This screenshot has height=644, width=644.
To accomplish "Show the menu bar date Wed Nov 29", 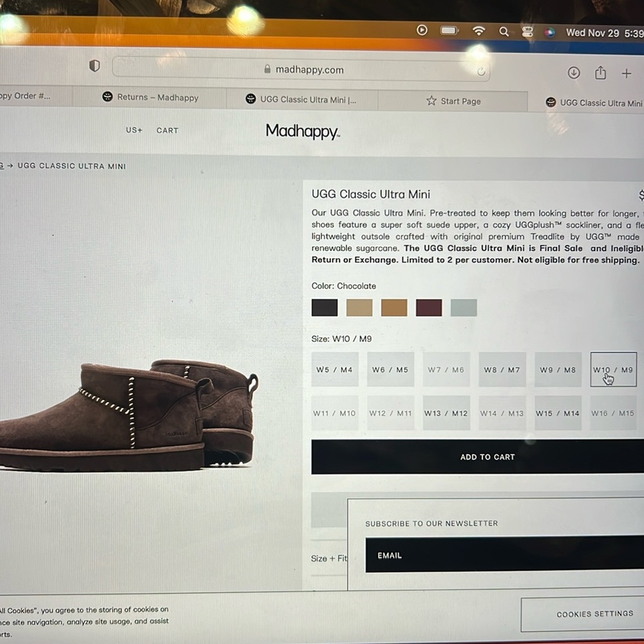I will point(592,33).
